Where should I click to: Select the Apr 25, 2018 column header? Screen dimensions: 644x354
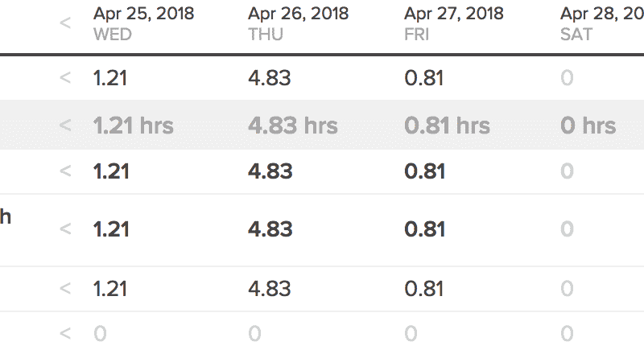[x=143, y=23]
